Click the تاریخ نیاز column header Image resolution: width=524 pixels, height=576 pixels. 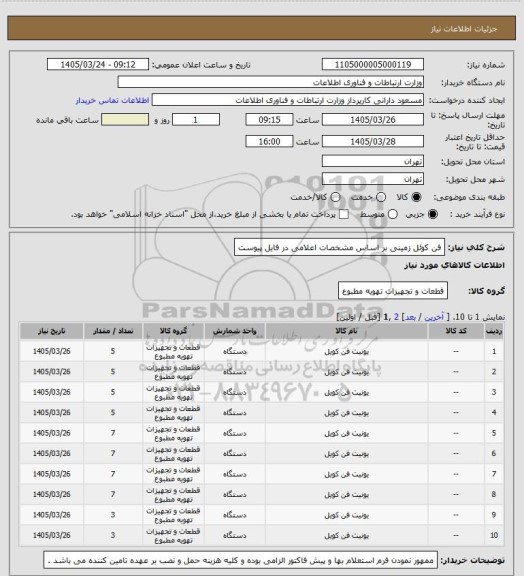coord(51,331)
